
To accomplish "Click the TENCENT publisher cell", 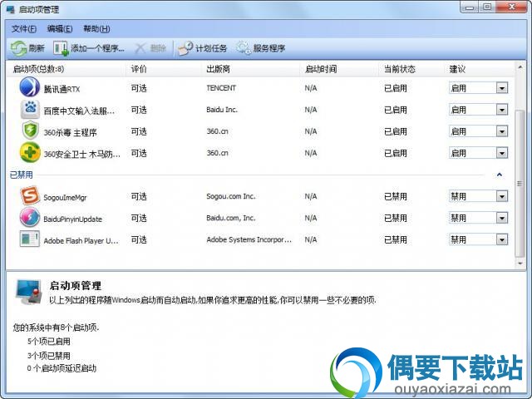I will [x=221, y=88].
